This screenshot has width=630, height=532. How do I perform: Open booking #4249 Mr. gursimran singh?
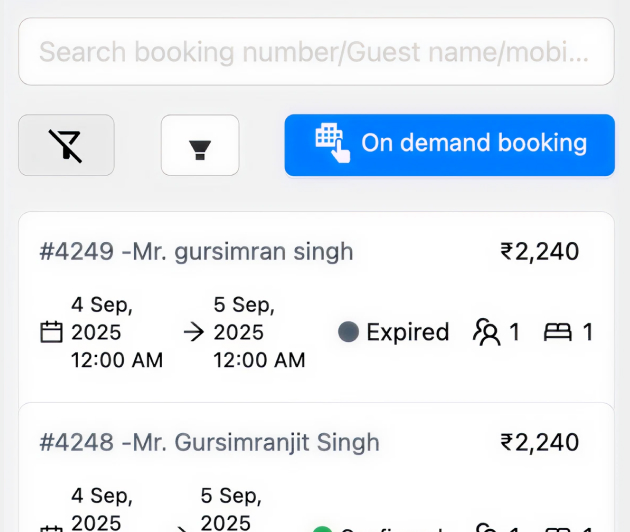[316, 307]
